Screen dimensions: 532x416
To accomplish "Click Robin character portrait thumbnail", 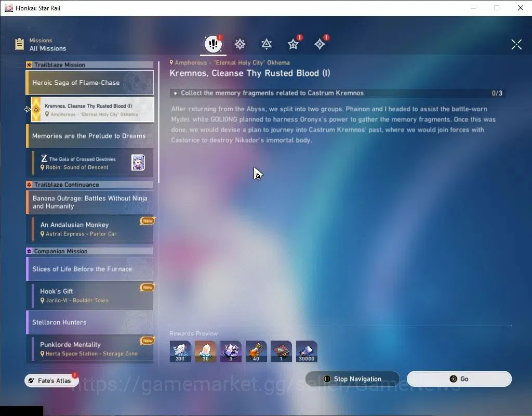I will click(x=138, y=162).
